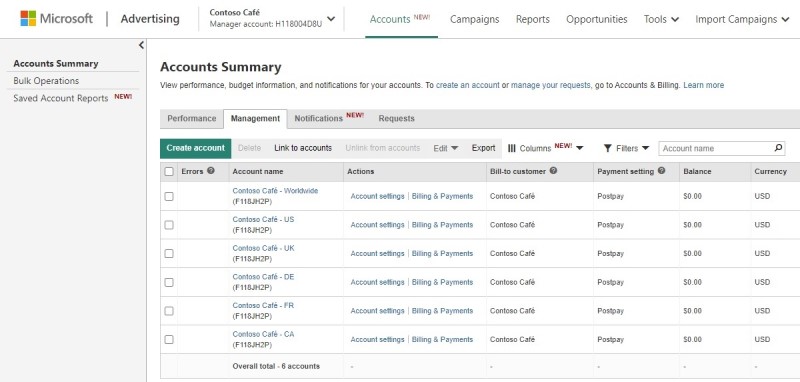Collapse the left sidebar with the chevron
Image resolution: width=800 pixels, height=382 pixels.
click(141, 45)
